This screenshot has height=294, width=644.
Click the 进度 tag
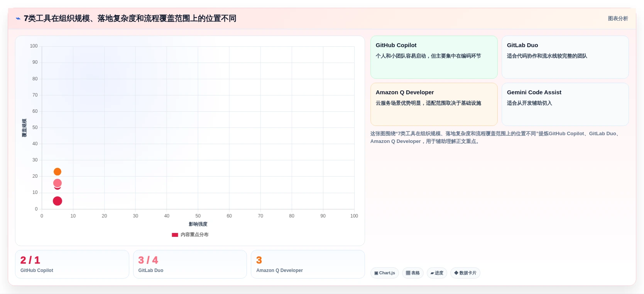[437, 273]
